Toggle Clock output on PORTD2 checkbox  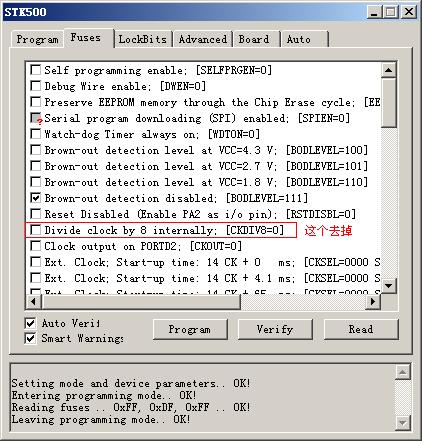pyautogui.click(x=36, y=246)
